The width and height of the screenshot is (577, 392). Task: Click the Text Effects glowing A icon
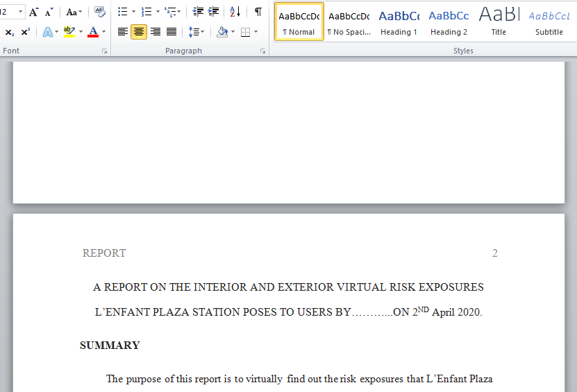[47, 32]
